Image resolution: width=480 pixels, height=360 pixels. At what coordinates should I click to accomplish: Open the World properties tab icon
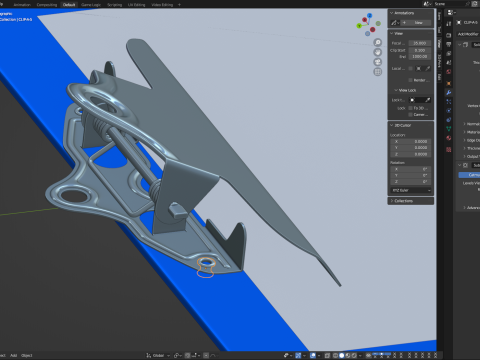coord(449,72)
